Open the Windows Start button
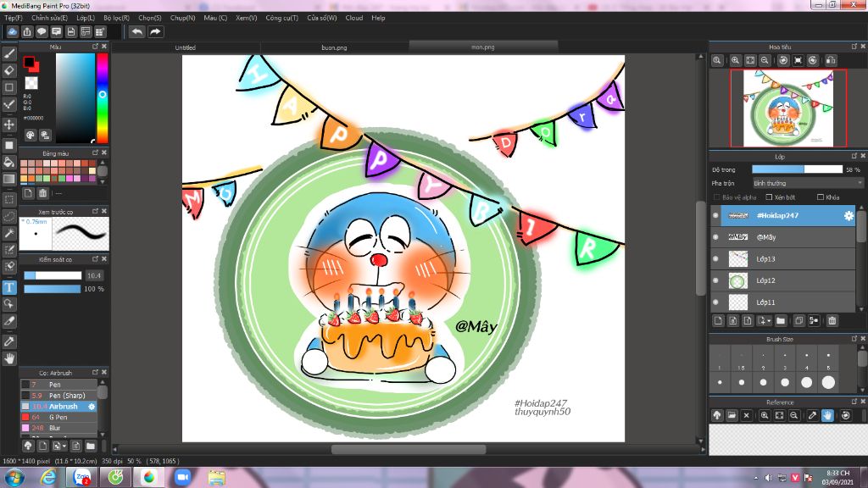Image resolution: width=868 pixels, height=488 pixels. [x=14, y=477]
